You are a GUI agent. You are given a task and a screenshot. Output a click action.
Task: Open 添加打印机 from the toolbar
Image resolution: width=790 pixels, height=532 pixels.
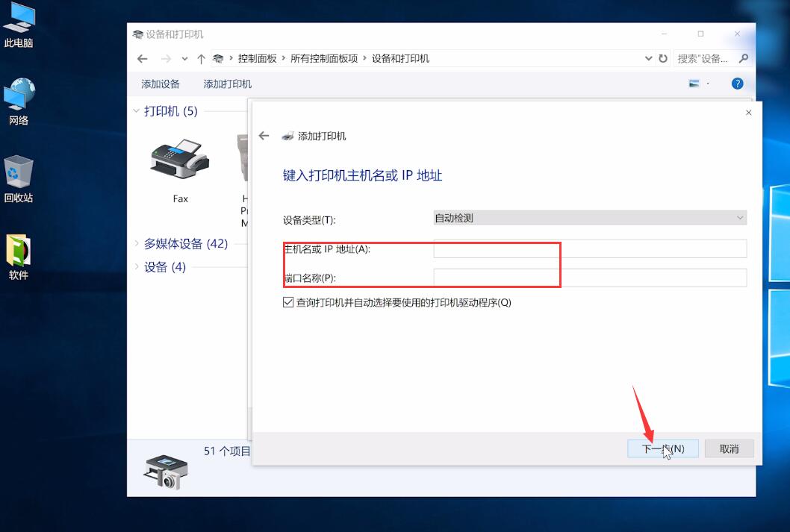point(227,84)
